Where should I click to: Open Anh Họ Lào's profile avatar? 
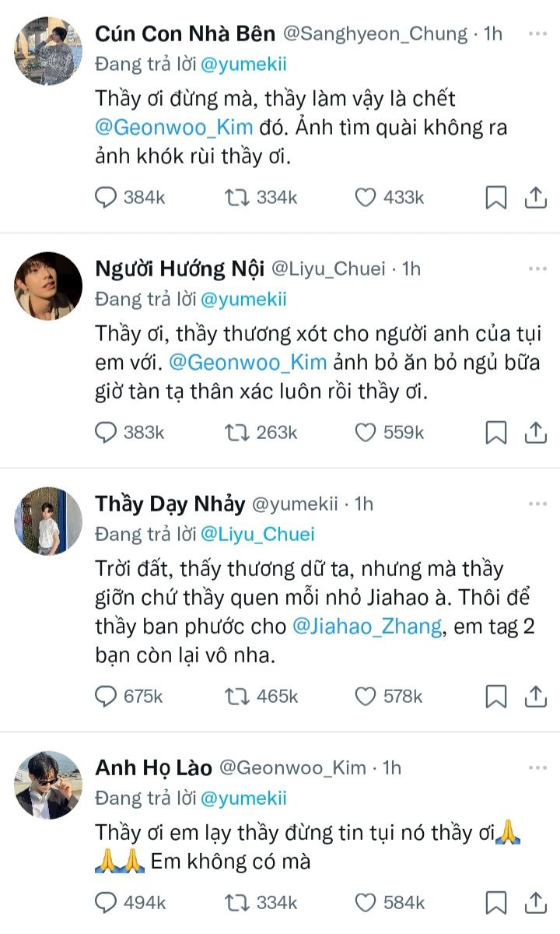coord(48,785)
